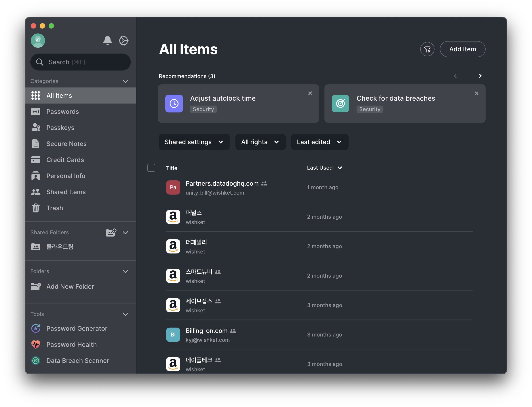532x407 pixels.
Task: Tick the select-all checkbox beside Title
Action: [151, 168]
